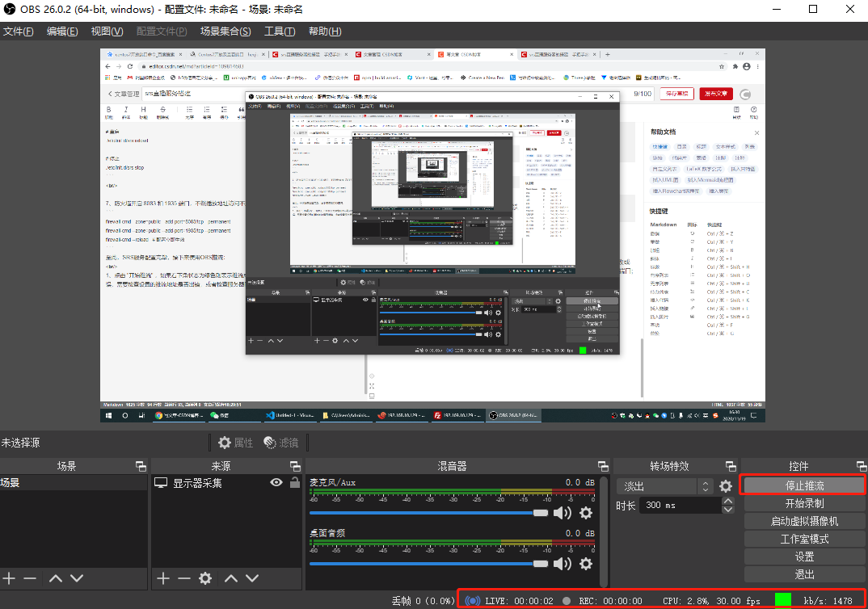Click the 未选择源 label
Screen dimensions: 868x609
click(x=20, y=443)
